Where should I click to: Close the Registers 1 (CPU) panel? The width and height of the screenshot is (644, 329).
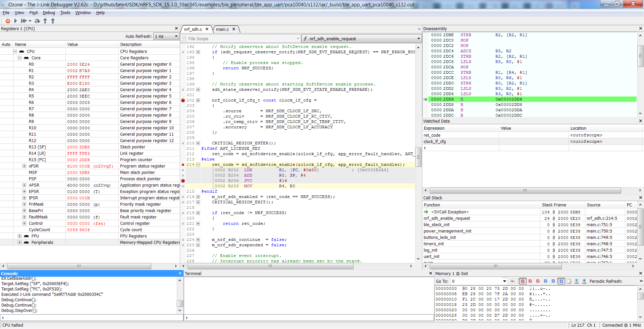click(176, 28)
